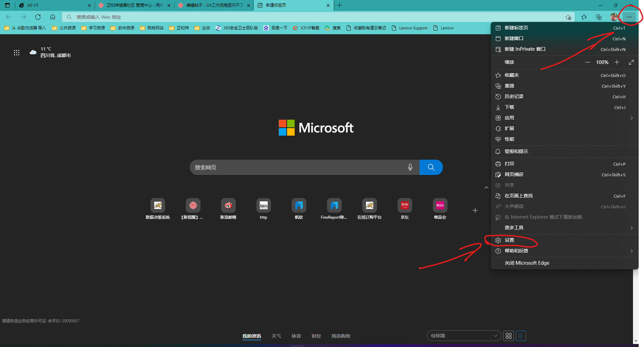Start voice search with microphone icon

410,167
